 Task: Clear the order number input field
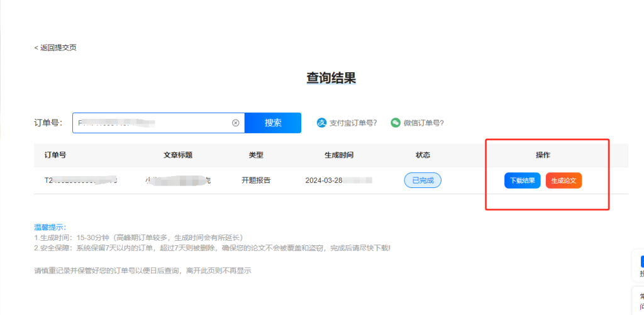click(236, 123)
